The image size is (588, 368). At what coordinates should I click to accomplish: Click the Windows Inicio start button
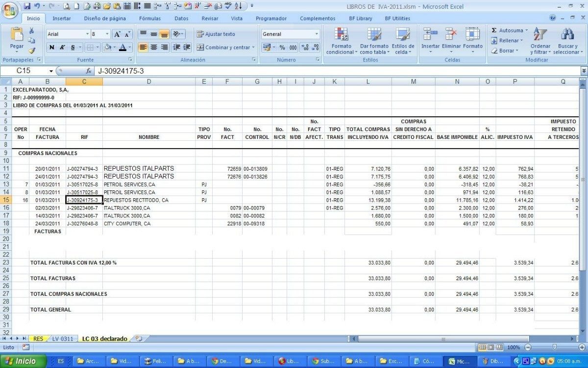[23, 361]
